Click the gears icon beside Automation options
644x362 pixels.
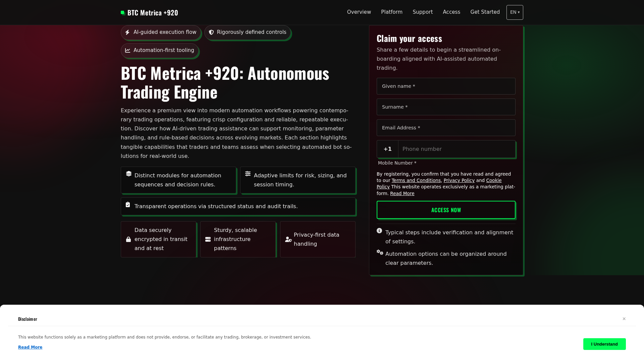point(380,252)
